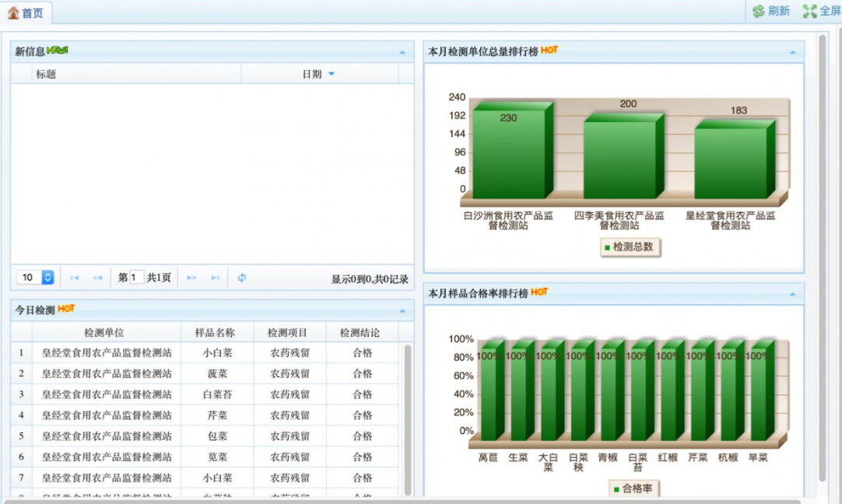Click the 检测总数 legend item
The width and height of the screenshot is (842, 504).
click(630, 247)
